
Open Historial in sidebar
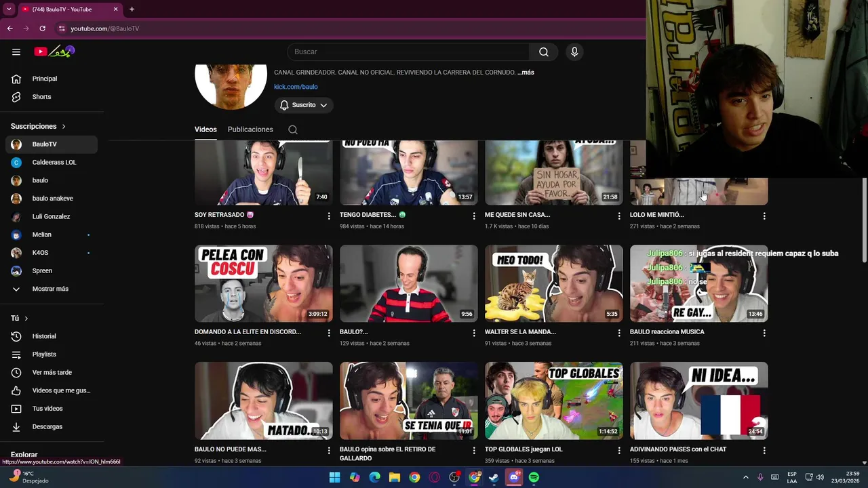pyautogui.click(x=52, y=336)
